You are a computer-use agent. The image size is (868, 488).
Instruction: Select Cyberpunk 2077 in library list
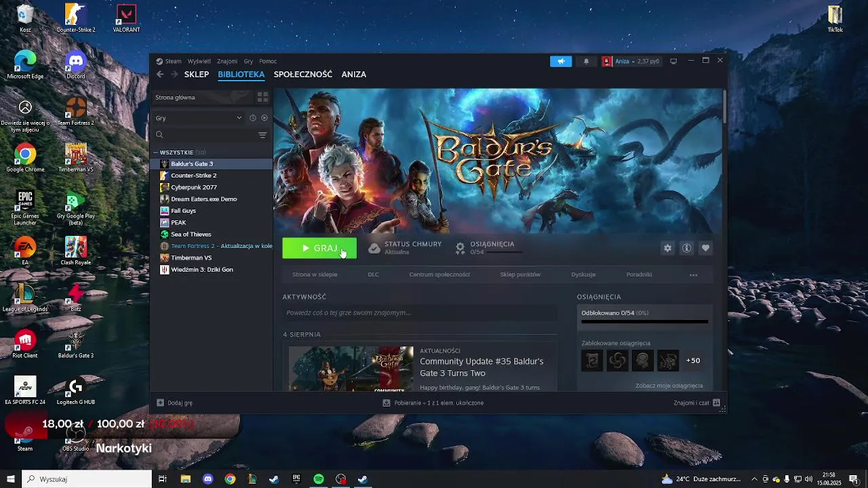click(212, 187)
